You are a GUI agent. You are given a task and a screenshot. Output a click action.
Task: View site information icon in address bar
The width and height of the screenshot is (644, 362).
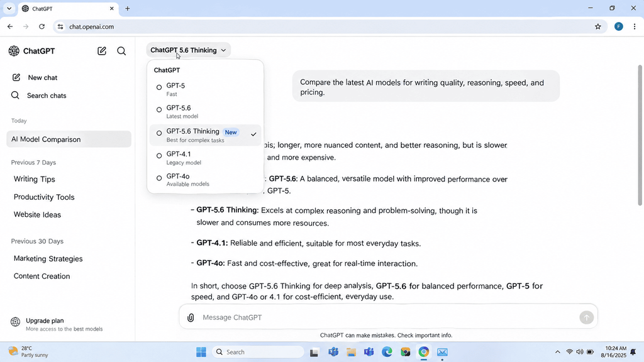click(x=60, y=26)
